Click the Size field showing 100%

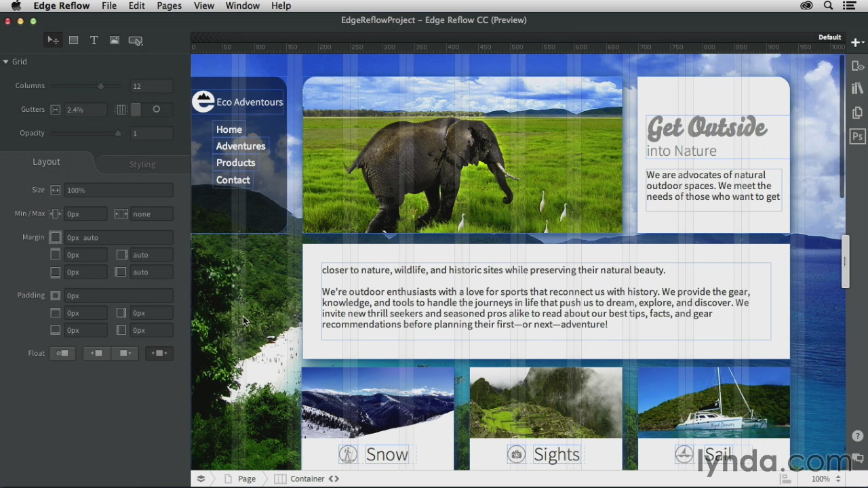tap(119, 190)
